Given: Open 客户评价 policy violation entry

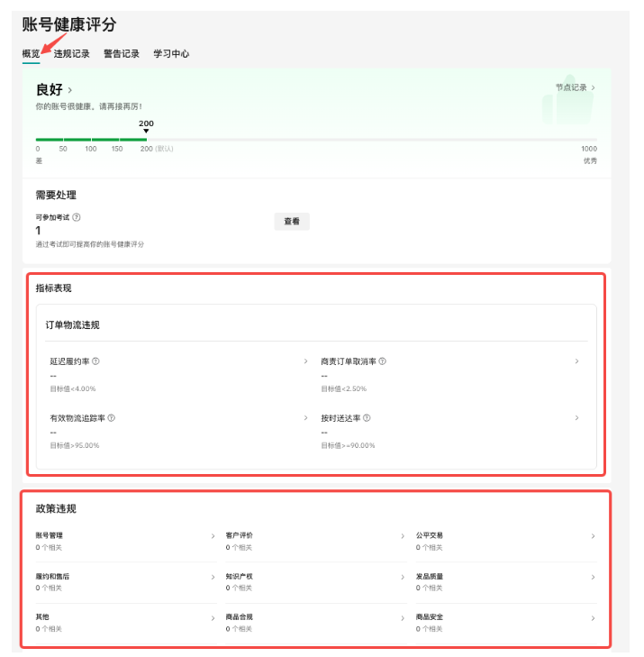Looking at the screenshot, I should click(313, 541).
